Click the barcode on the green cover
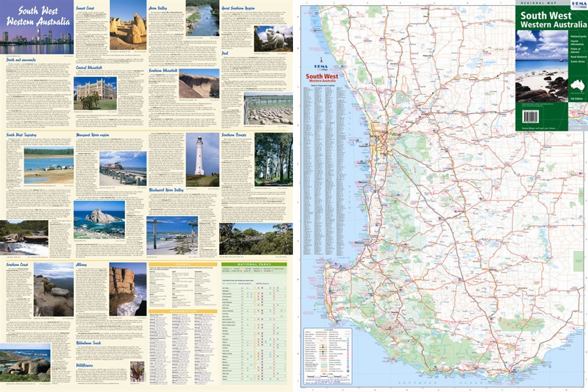 click(530, 116)
